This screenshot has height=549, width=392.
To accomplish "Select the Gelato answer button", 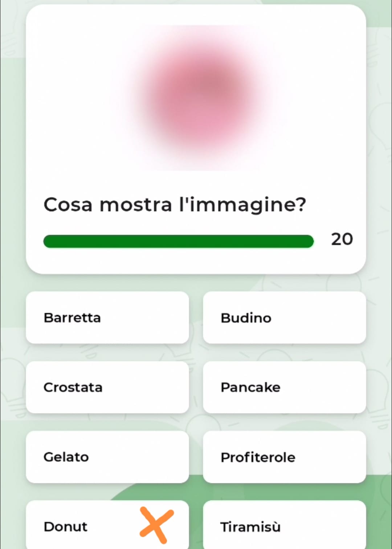I will pyautogui.click(x=107, y=457).
